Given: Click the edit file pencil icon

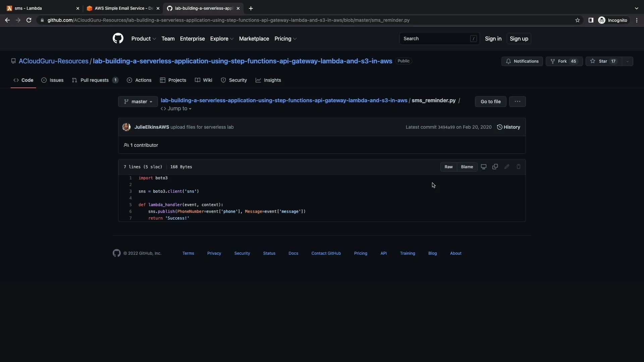Looking at the screenshot, I should click(506, 167).
